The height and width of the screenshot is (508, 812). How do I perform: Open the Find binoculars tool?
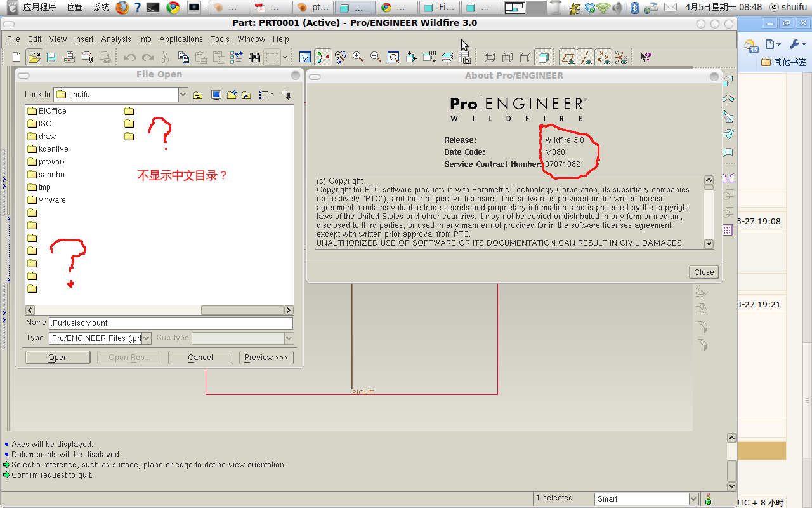(x=254, y=57)
